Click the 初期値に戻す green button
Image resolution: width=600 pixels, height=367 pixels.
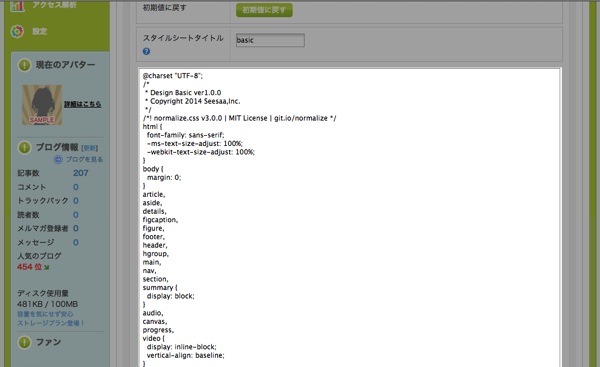coord(264,10)
